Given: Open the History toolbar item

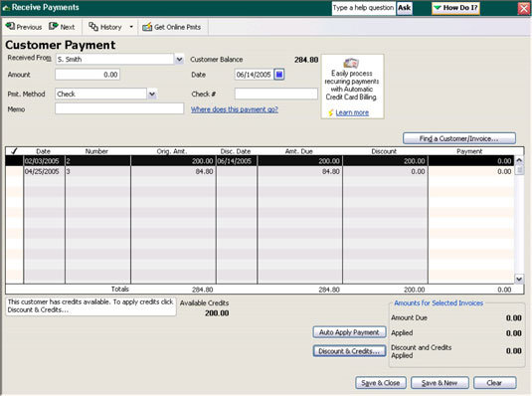Looking at the screenshot, I should [x=104, y=27].
